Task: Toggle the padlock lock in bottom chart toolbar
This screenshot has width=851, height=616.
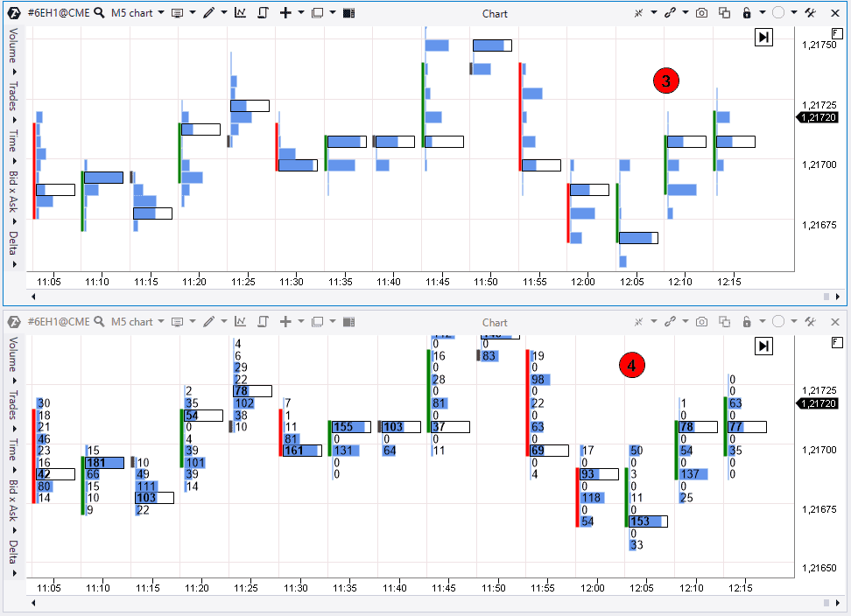Action: tap(747, 322)
